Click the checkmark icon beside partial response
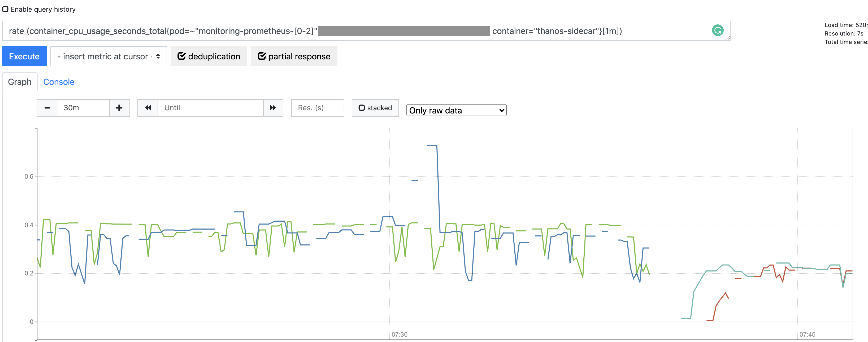The width and height of the screenshot is (868, 342). (x=262, y=56)
